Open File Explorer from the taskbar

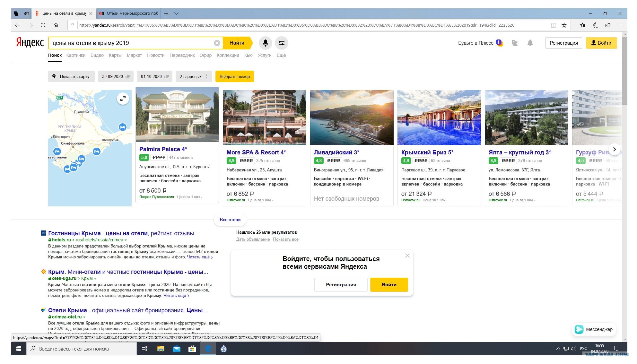161,349
